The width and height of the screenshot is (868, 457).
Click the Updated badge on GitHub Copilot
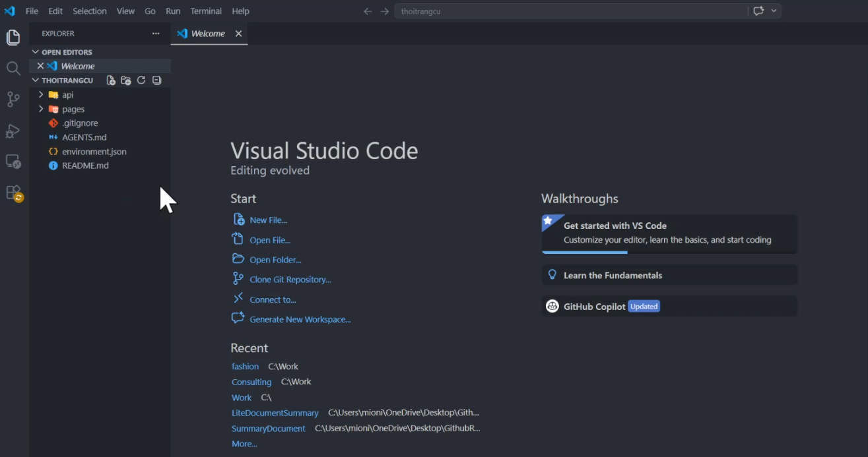(644, 306)
